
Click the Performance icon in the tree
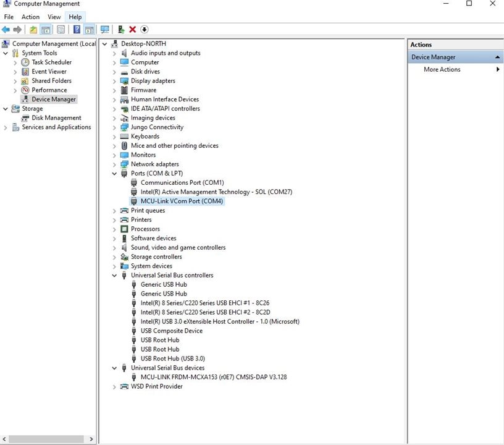tap(25, 90)
